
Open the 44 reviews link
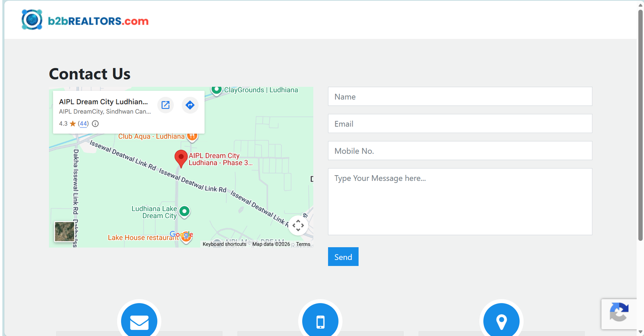(x=83, y=124)
